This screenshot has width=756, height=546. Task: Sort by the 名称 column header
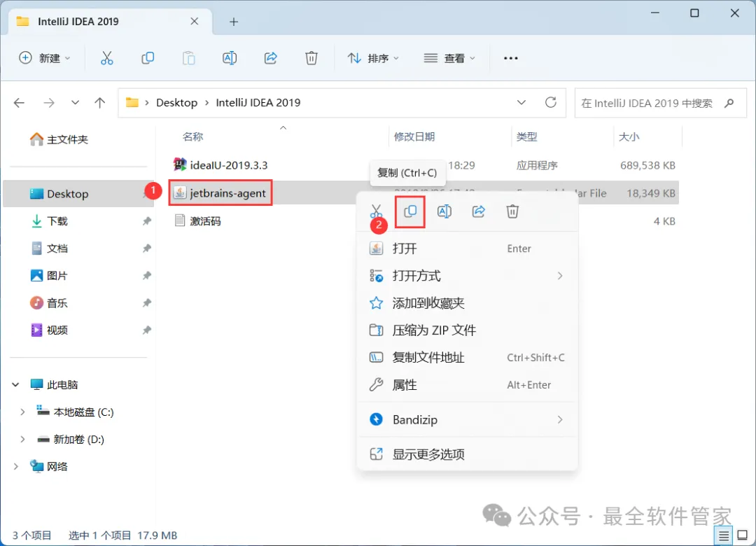pos(193,137)
